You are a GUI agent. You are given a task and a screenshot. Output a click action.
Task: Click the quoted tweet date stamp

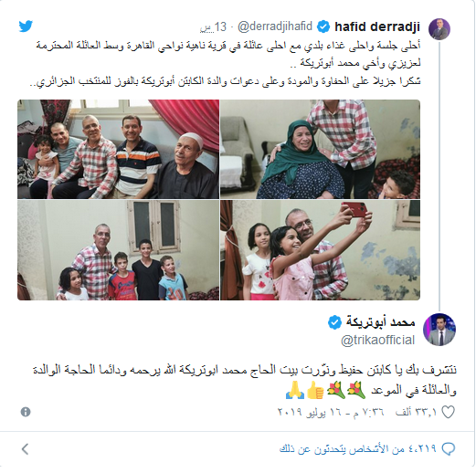tap(214, 27)
